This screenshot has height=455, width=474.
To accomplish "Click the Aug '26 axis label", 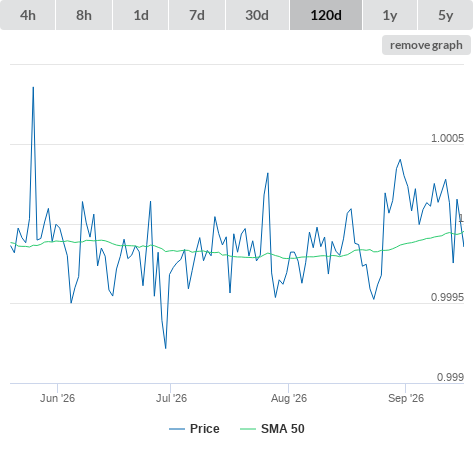I will click(x=289, y=398).
